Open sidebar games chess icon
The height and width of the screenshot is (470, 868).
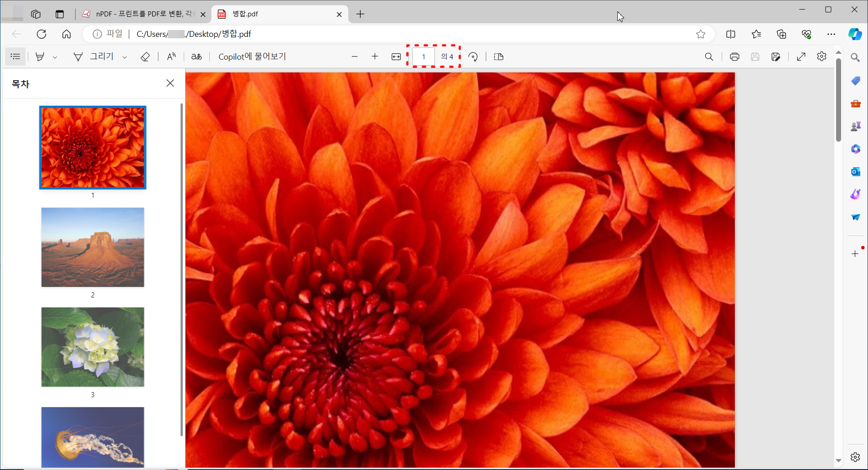coord(855,126)
